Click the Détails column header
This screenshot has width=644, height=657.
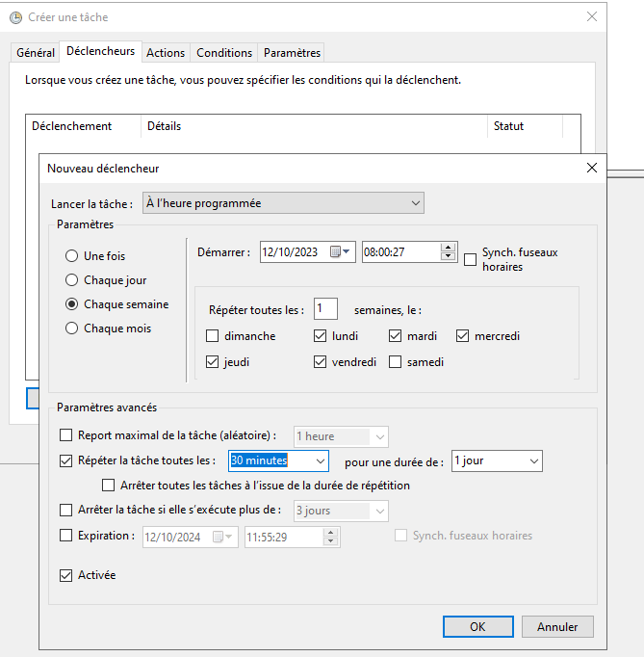click(314, 126)
